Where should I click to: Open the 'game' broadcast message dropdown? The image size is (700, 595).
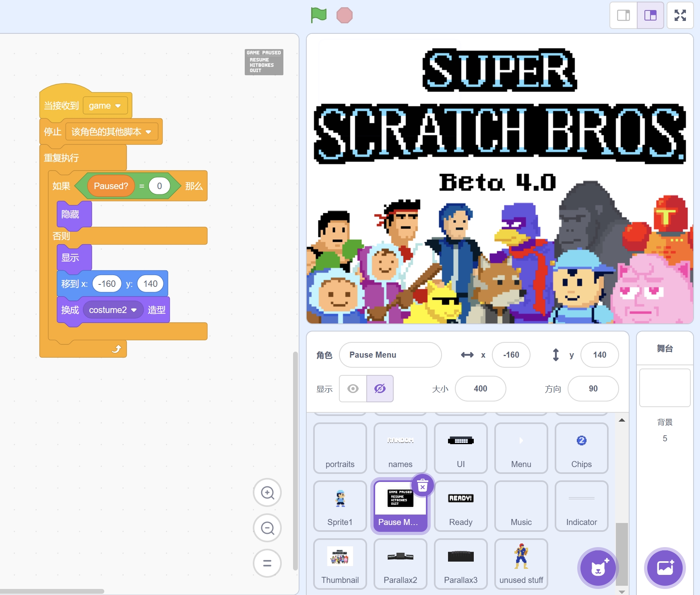pyautogui.click(x=118, y=106)
